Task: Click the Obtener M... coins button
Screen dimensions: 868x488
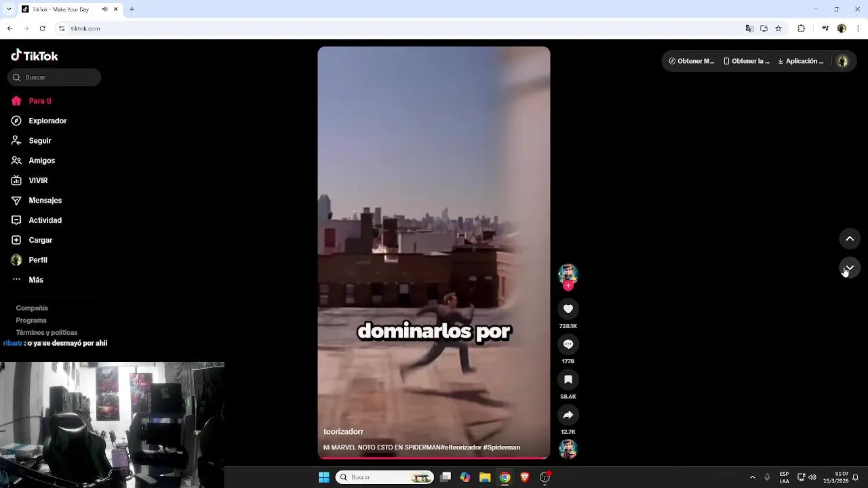Action: (691, 61)
